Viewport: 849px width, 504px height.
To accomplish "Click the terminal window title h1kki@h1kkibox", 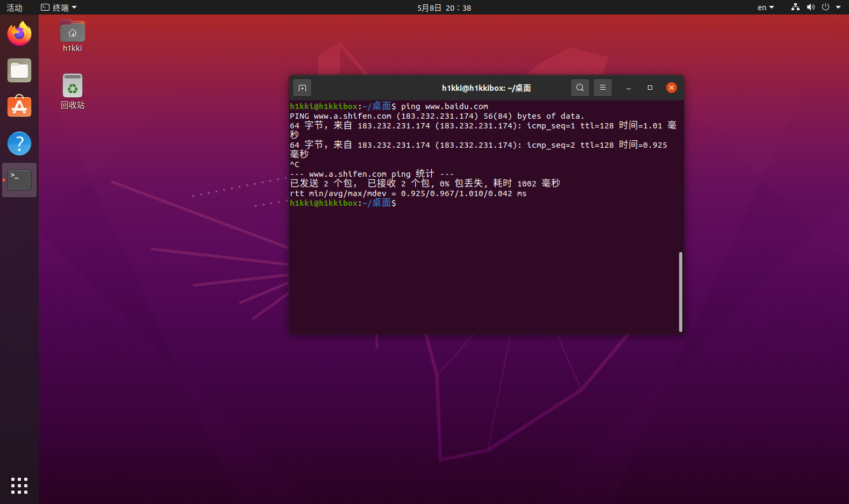I will pos(486,88).
